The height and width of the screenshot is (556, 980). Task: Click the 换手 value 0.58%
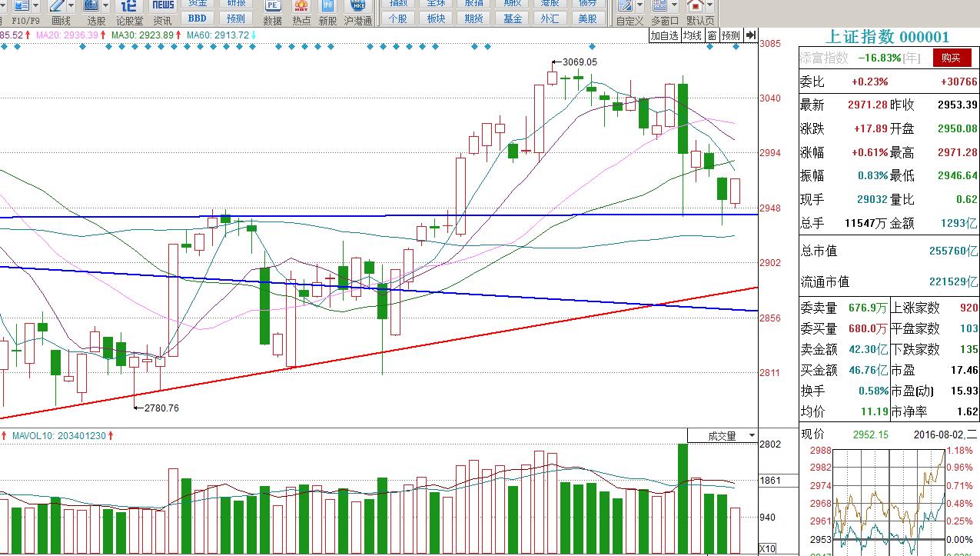coord(874,391)
